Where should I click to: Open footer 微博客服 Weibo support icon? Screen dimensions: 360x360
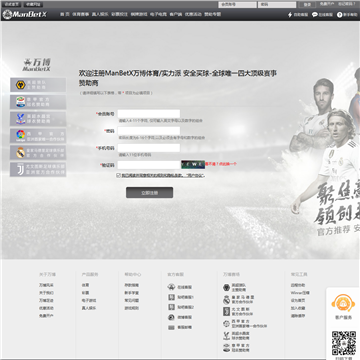[171, 317]
